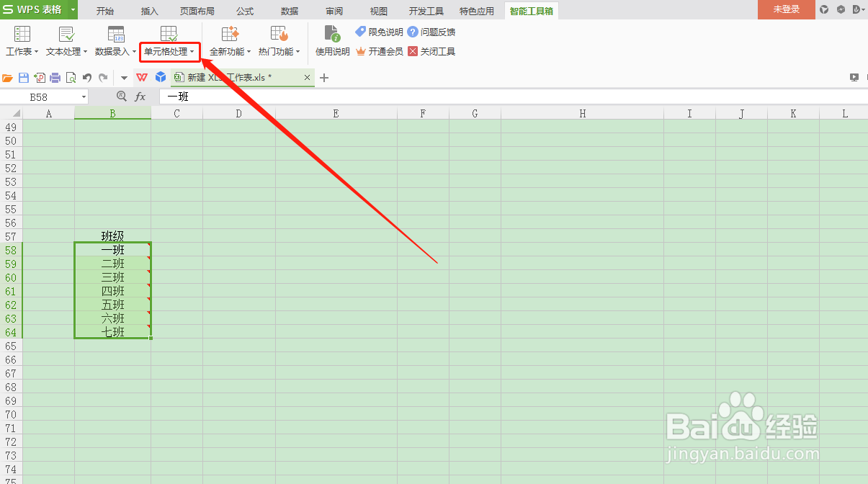The image size is (868, 484).
Task: Click the open folder icon in quick toolbar
Action: [x=8, y=78]
